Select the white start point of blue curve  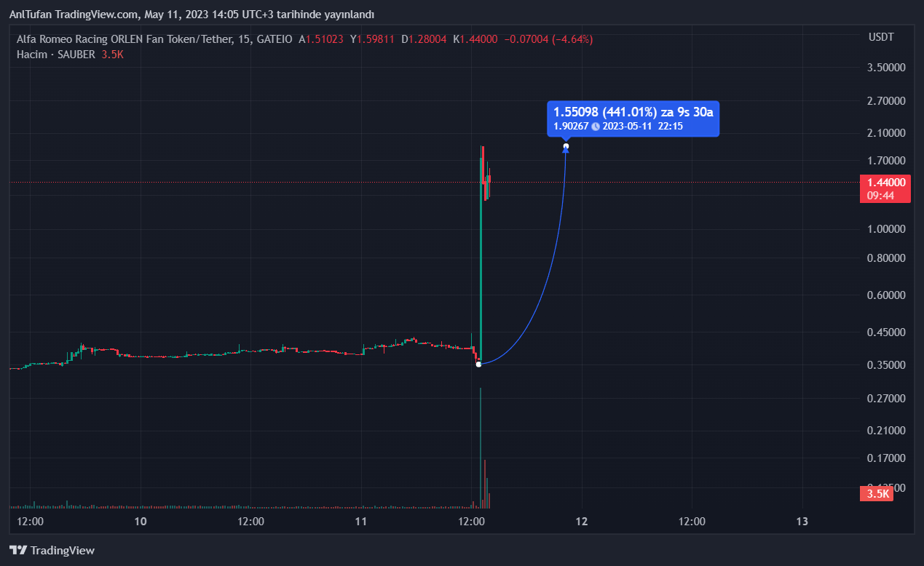[478, 364]
